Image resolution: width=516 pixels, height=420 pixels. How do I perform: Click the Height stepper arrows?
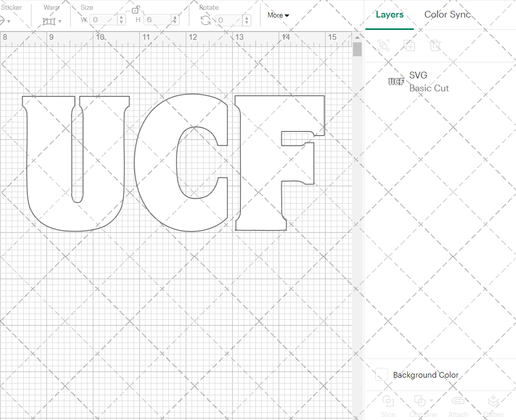pyautogui.click(x=175, y=20)
